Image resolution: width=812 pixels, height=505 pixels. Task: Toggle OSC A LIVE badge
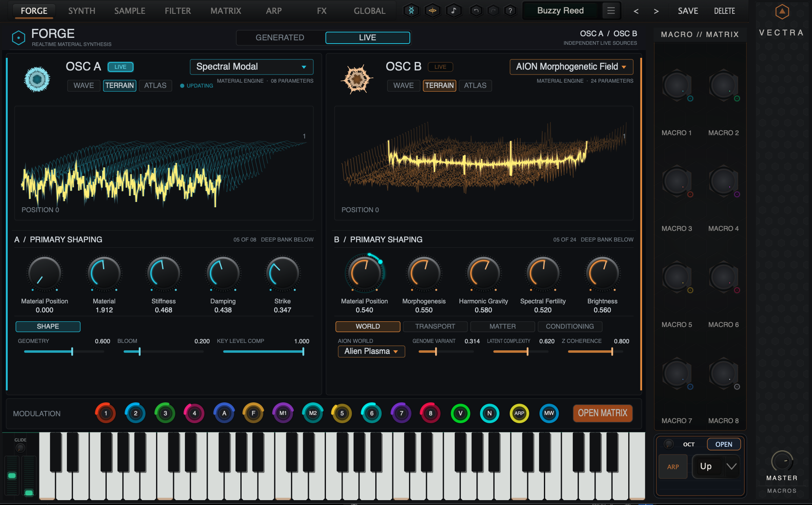pyautogui.click(x=121, y=67)
